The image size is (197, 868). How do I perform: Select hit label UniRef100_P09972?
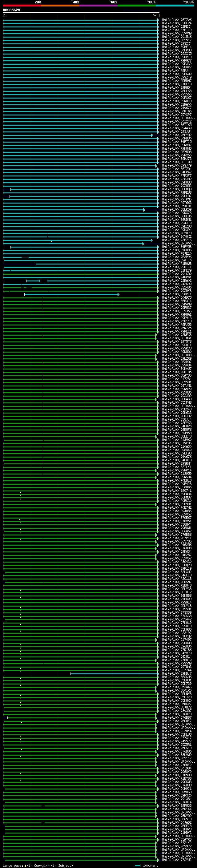pos(177,846)
